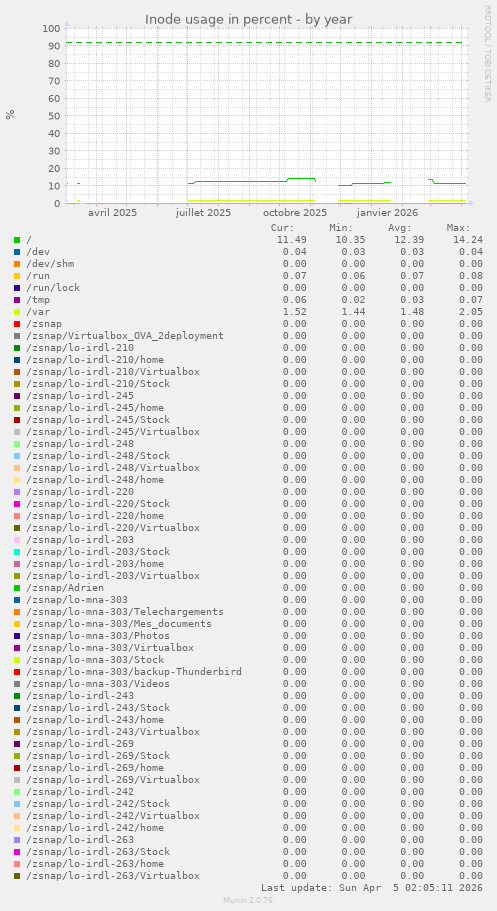Click the '/zsnap/lo-mna-303/Telechargements' legend label
The image size is (497, 911).
125,612
